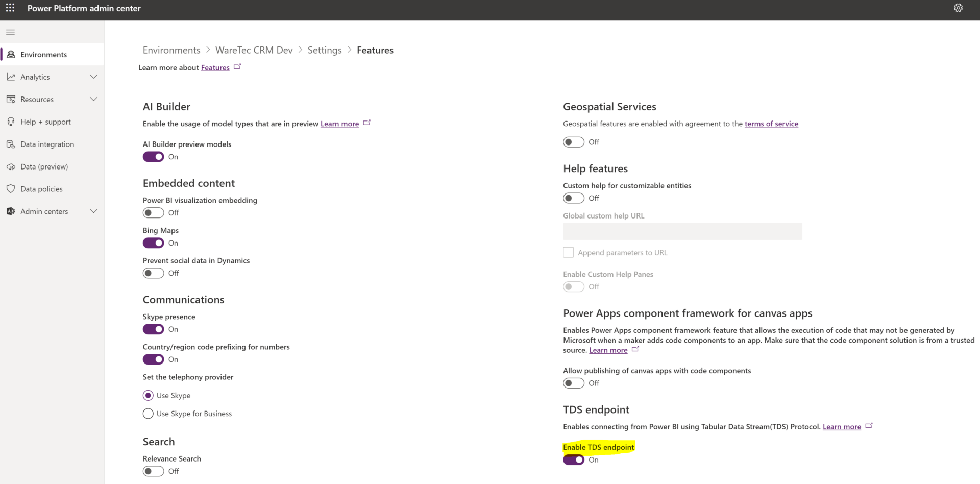Select Use Skype for Business option
The width and height of the screenshot is (980, 484).
click(148, 414)
